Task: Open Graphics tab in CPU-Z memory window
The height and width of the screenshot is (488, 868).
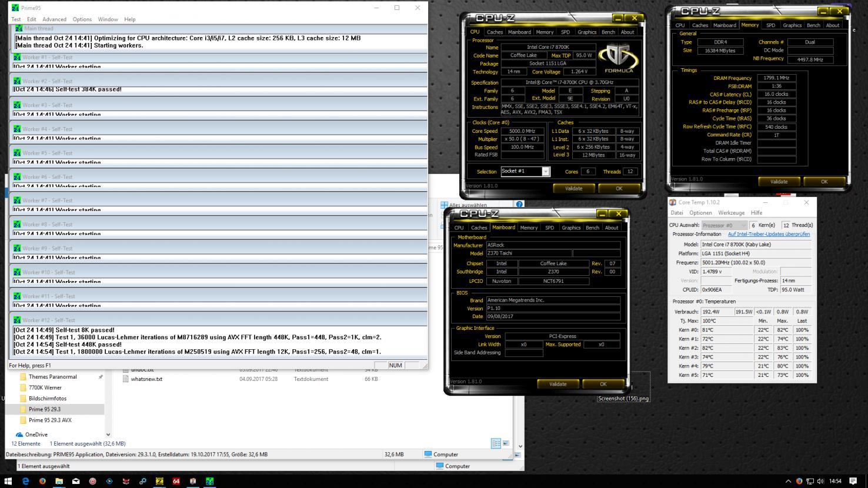Action: (792, 25)
